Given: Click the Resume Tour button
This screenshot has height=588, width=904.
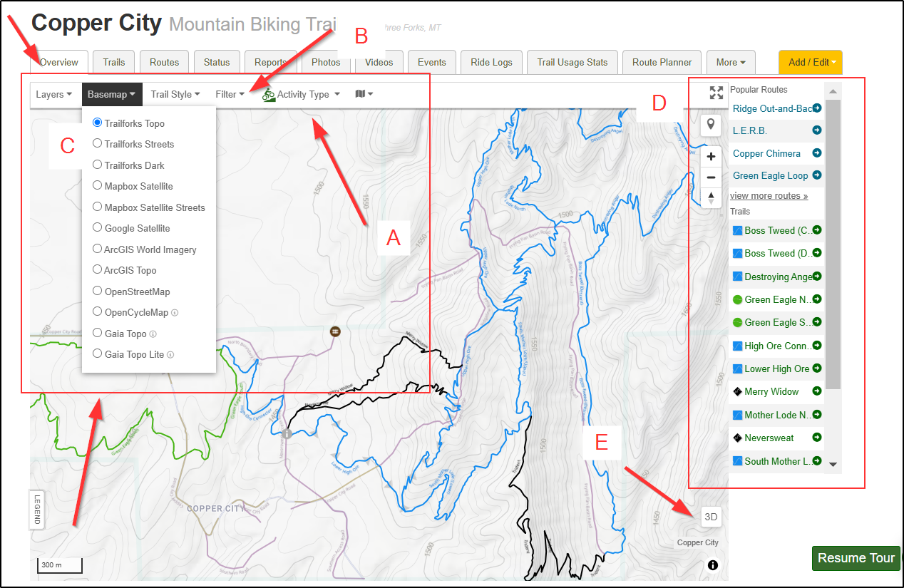Looking at the screenshot, I should (856, 558).
